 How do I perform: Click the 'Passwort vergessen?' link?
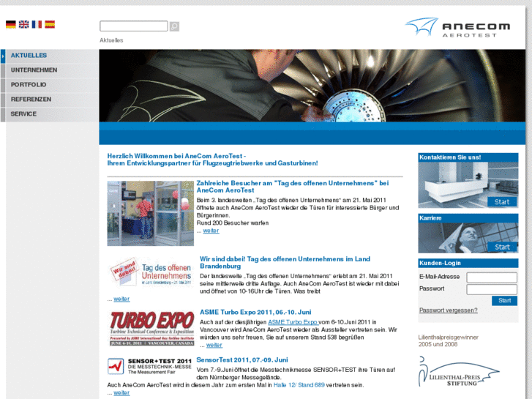tap(448, 310)
